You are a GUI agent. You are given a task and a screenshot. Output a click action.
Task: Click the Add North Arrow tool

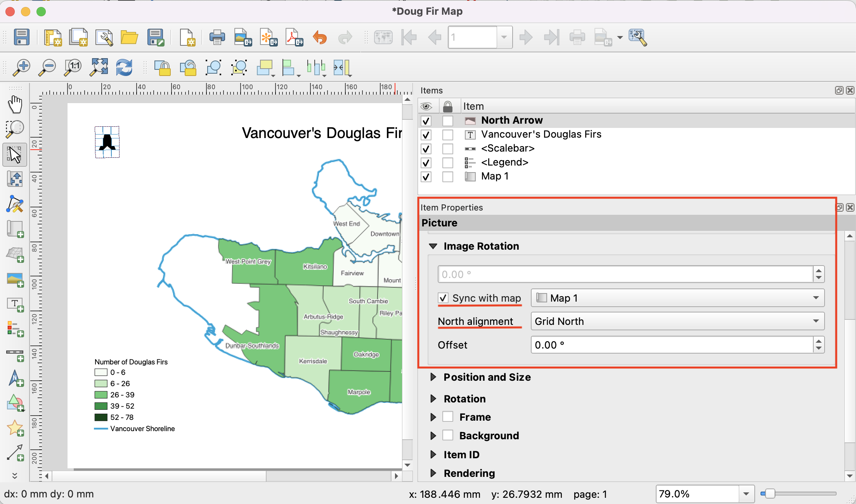pyautogui.click(x=15, y=378)
